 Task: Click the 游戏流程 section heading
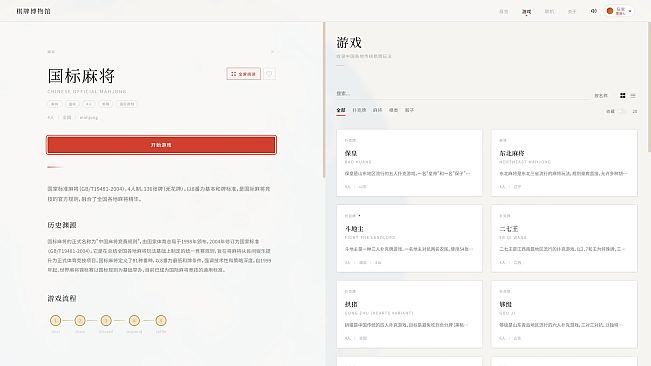tap(62, 298)
